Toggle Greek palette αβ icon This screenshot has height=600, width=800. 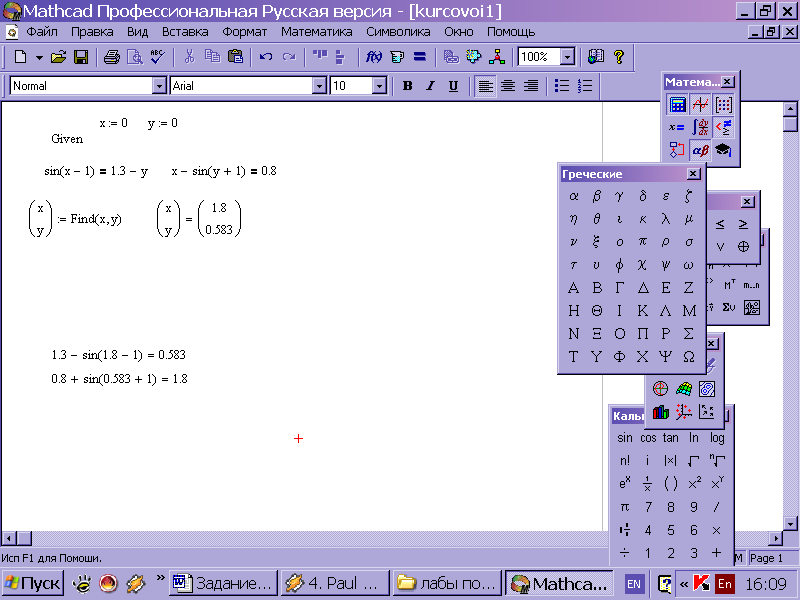pos(701,151)
